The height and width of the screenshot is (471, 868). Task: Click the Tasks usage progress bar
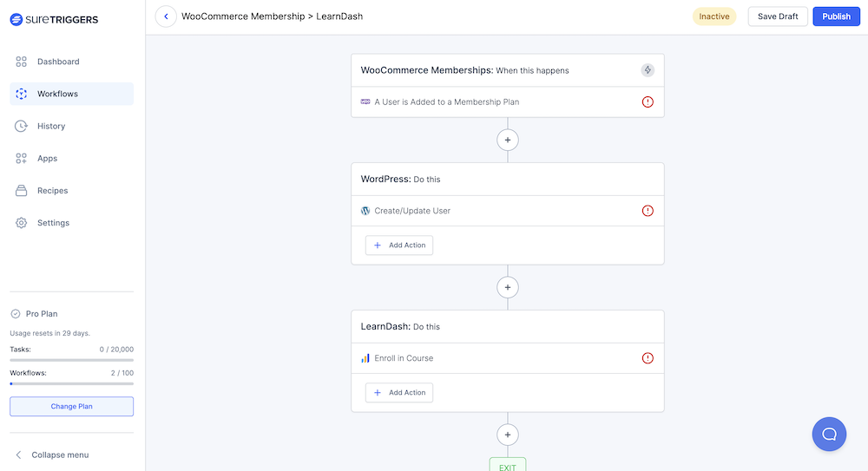pyautogui.click(x=71, y=360)
